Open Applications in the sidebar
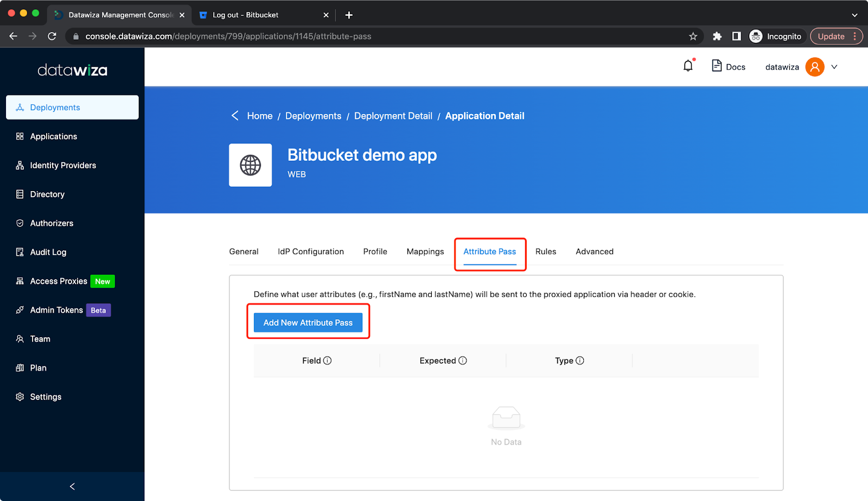The image size is (868, 501). (72, 136)
